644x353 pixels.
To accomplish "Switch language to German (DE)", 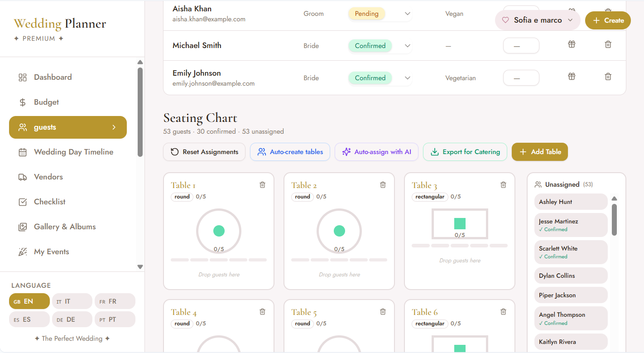I will click(72, 319).
